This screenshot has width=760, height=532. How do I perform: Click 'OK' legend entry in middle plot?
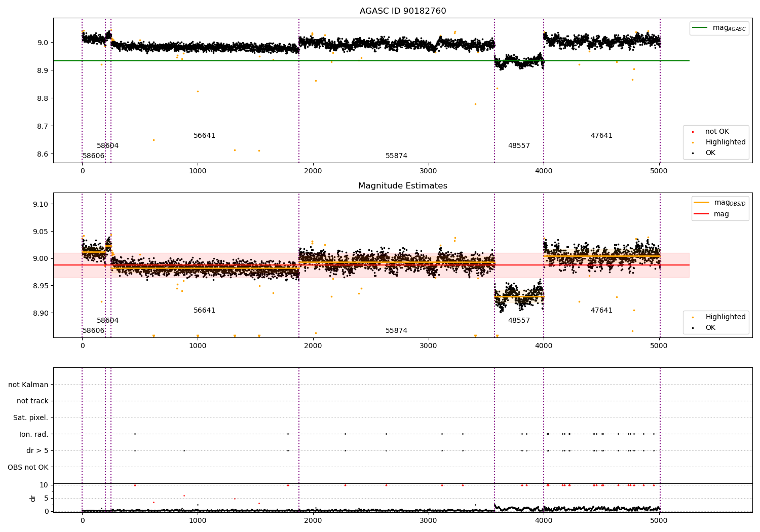pos(703,328)
